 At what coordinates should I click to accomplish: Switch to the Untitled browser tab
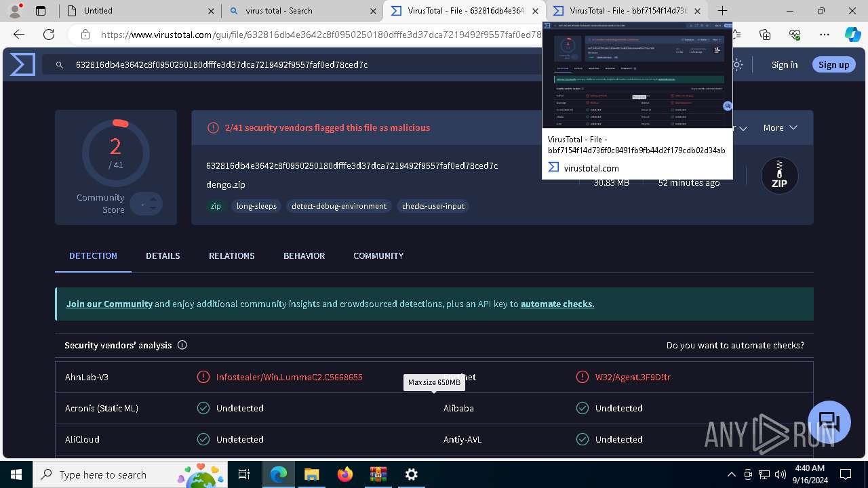pos(140,11)
